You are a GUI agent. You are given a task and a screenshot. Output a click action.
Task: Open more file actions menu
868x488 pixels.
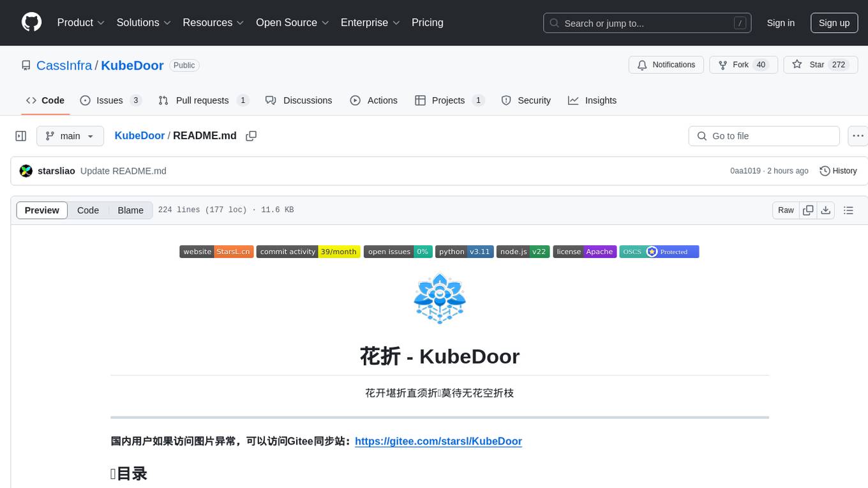(858, 136)
